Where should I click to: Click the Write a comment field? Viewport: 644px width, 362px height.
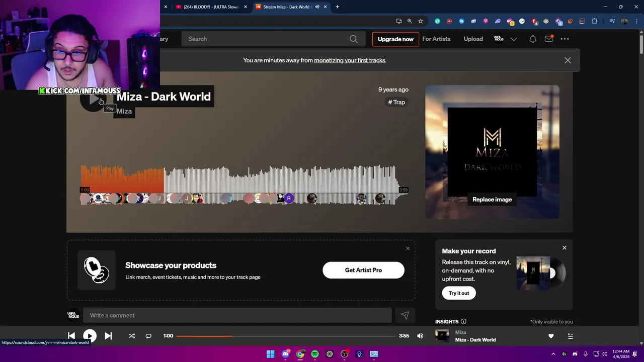pos(237,315)
